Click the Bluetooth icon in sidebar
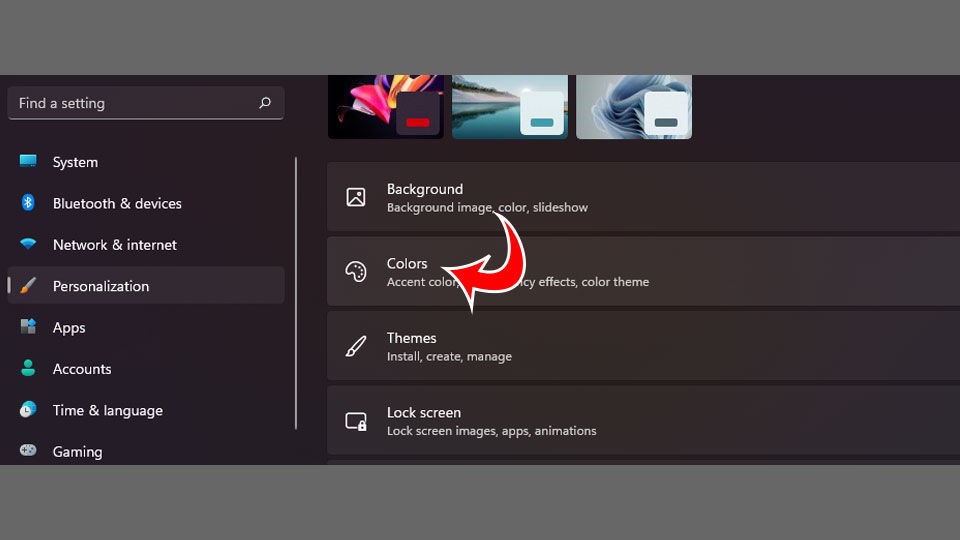This screenshot has height=540, width=960. click(x=28, y=203)
